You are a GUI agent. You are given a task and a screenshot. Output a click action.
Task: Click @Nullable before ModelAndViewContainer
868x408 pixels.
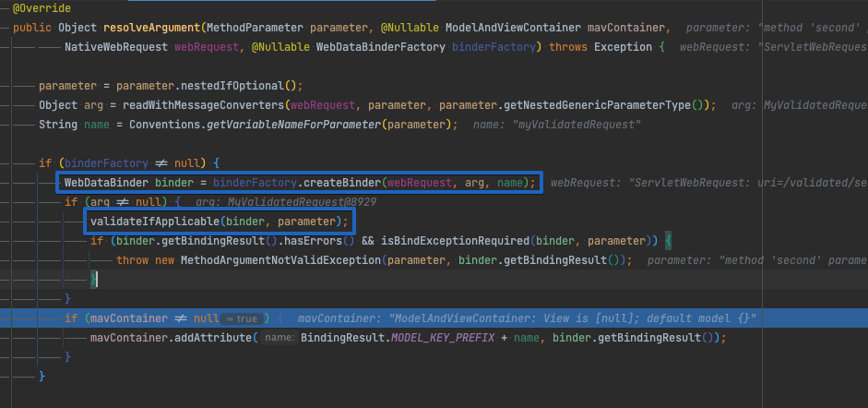[x=410, y=28]
